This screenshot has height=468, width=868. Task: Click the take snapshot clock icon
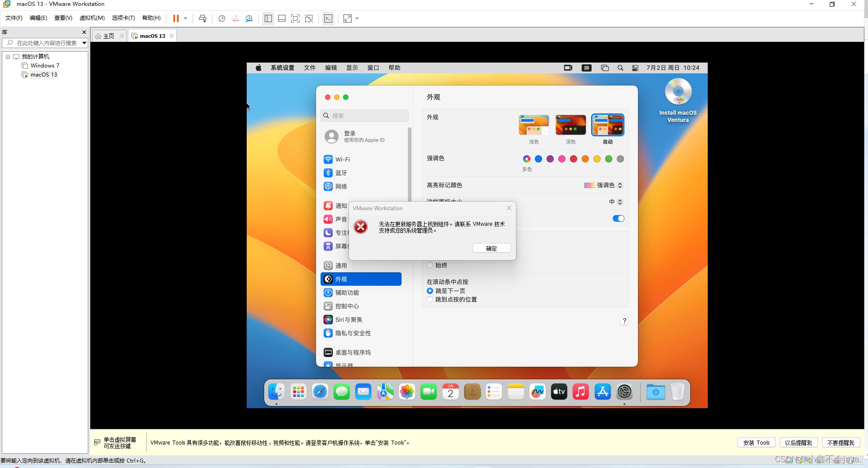(222, 18)
